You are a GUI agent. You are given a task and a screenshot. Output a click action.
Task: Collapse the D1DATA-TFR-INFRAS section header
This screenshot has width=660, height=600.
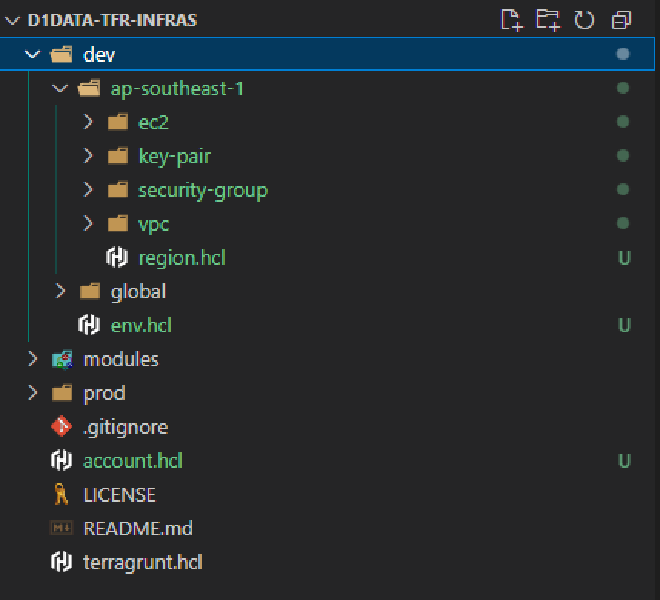[12, 20]
